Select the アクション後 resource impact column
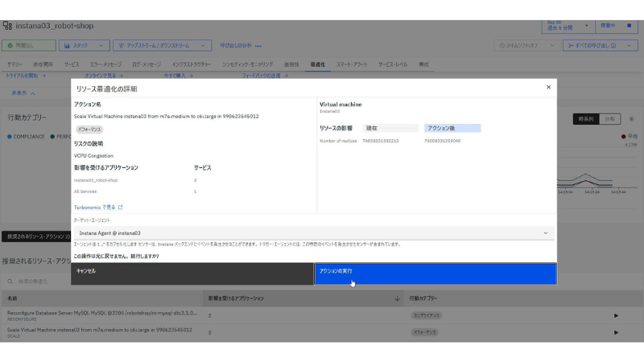Viewport: 644px width, 362px height. click(452, 128)
